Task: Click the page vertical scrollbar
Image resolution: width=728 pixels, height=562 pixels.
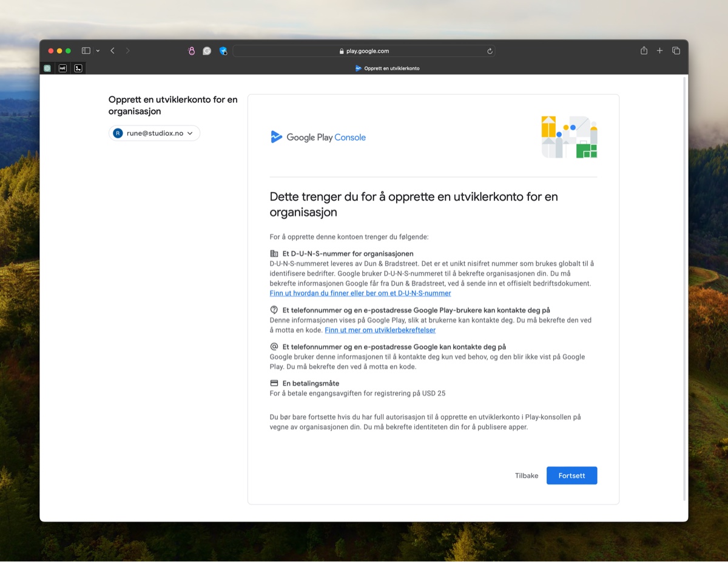Action: [x=685, y=289]
